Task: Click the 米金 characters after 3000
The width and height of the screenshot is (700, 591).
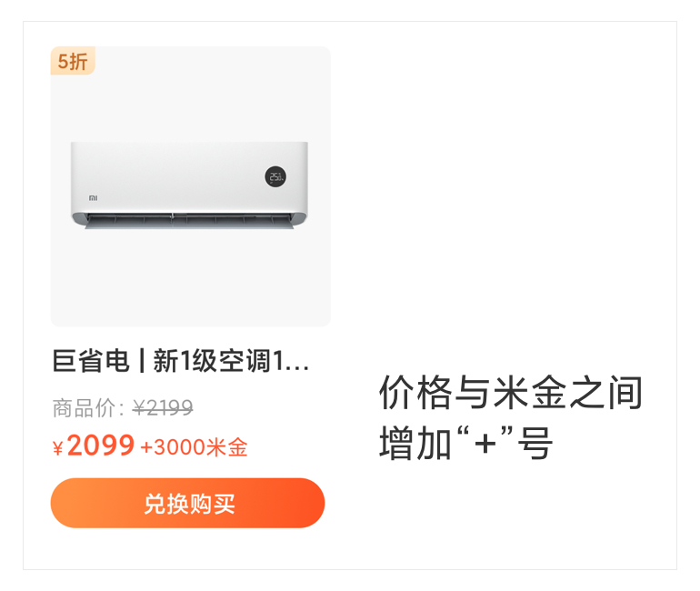Action: (227, 447)
